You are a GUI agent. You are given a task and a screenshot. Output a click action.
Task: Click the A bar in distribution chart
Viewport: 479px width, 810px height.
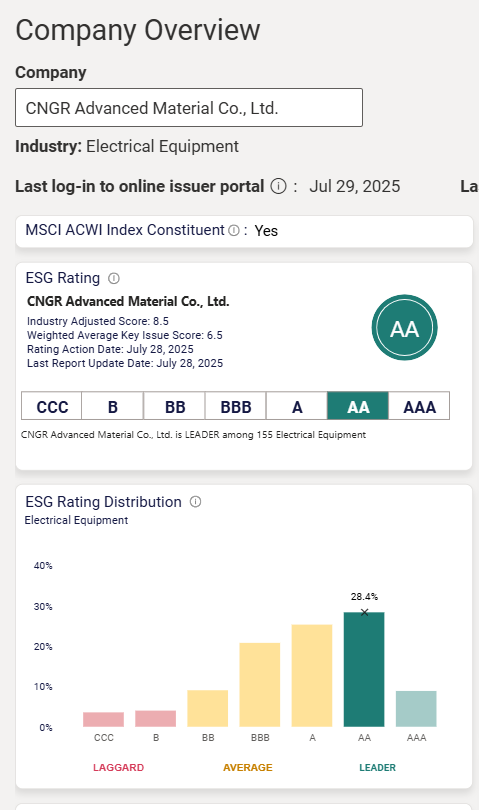pos(312,676)
